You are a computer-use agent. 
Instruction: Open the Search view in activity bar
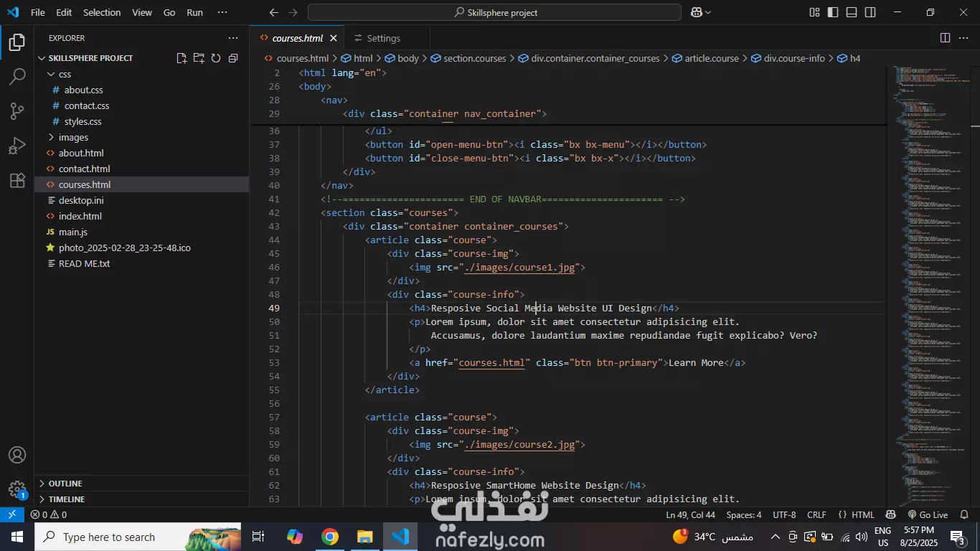17,77
